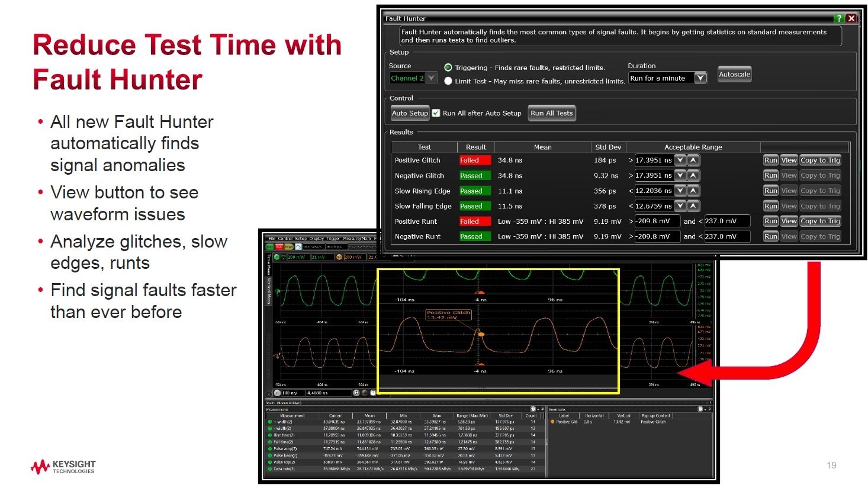Click the Slow Rising Edge 12.2036 ns field

[654, 191]
